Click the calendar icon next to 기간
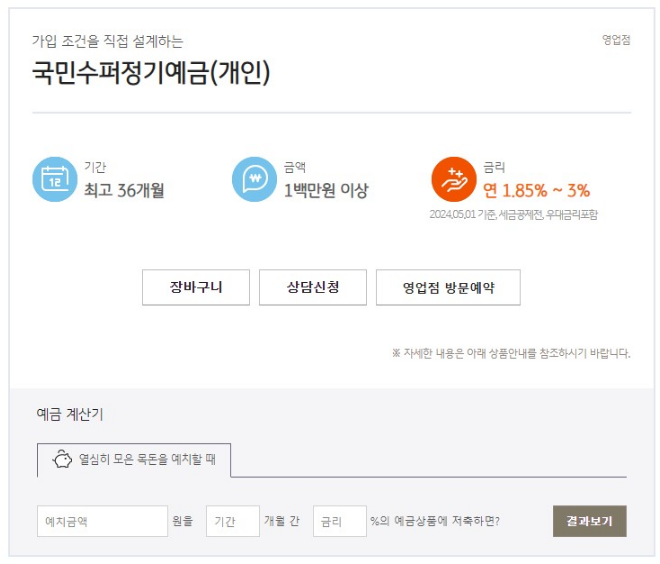This screenshot has height=564, width=660. click(54, 180)
